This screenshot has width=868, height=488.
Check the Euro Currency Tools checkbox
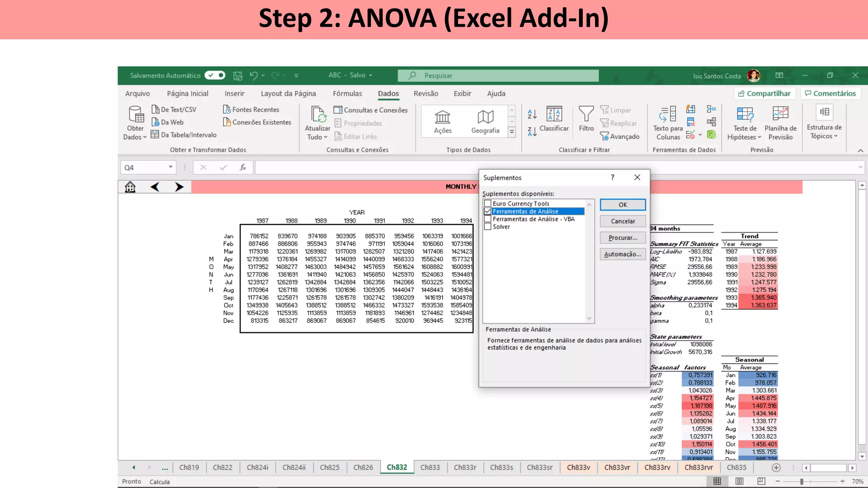[488, 204]
